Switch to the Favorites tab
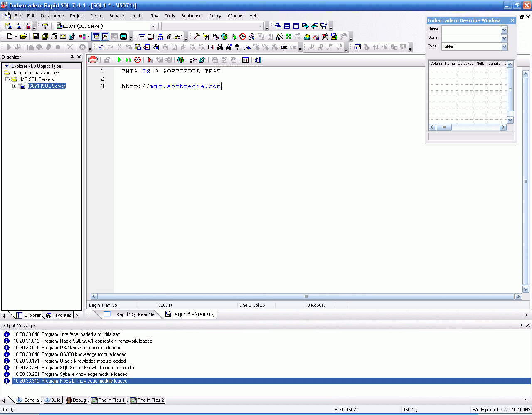Viewport: 532px width, 415px height. [x=58, y=315]
